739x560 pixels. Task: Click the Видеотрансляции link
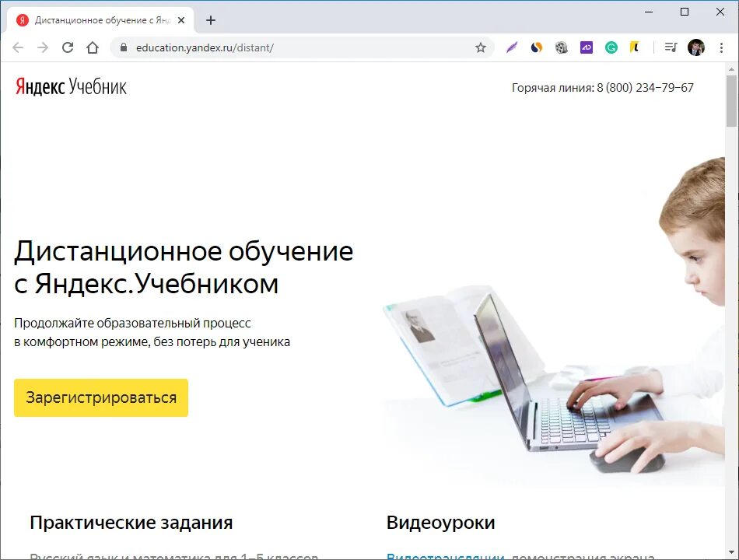[x=445, y=557]
